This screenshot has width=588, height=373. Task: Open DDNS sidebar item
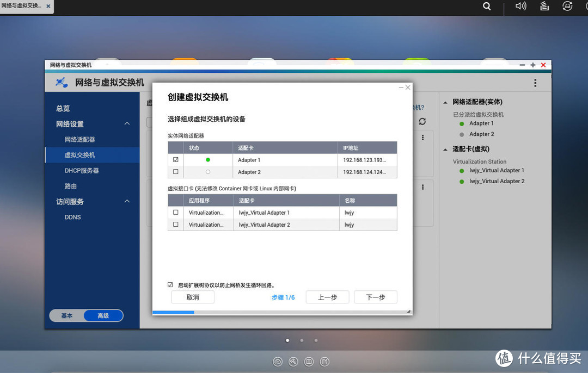tap(73, 217)
